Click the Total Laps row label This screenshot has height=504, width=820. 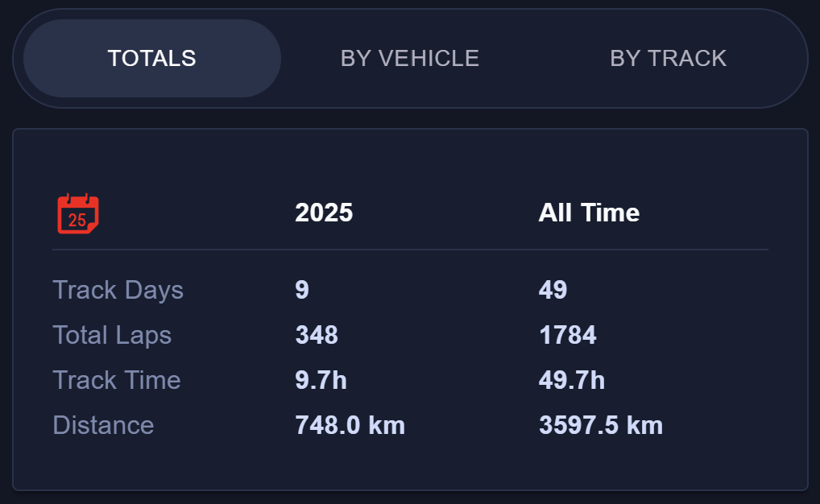tap(112, 335)
